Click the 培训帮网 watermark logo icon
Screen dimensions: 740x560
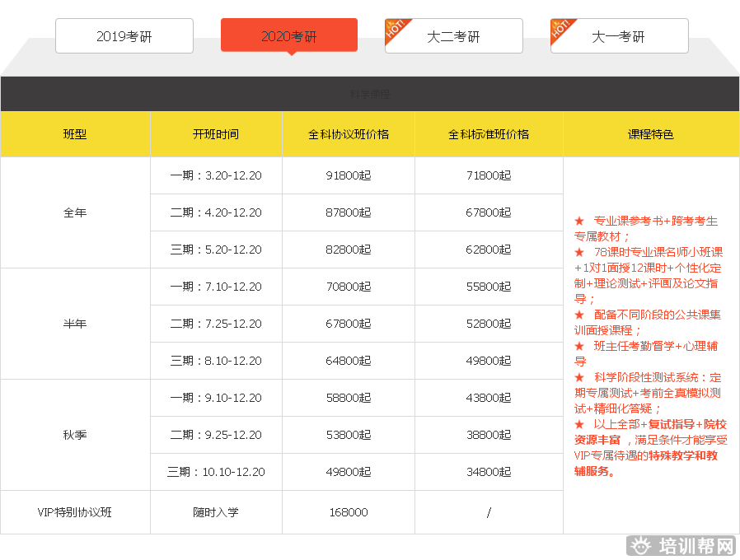tap(642, 546)
